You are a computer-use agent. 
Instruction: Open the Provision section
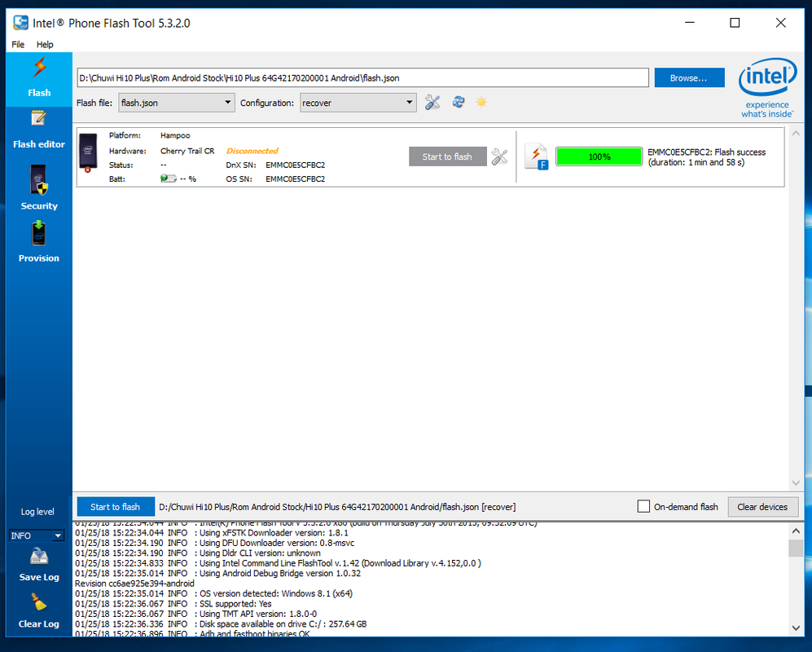click(x=39, y=241)
